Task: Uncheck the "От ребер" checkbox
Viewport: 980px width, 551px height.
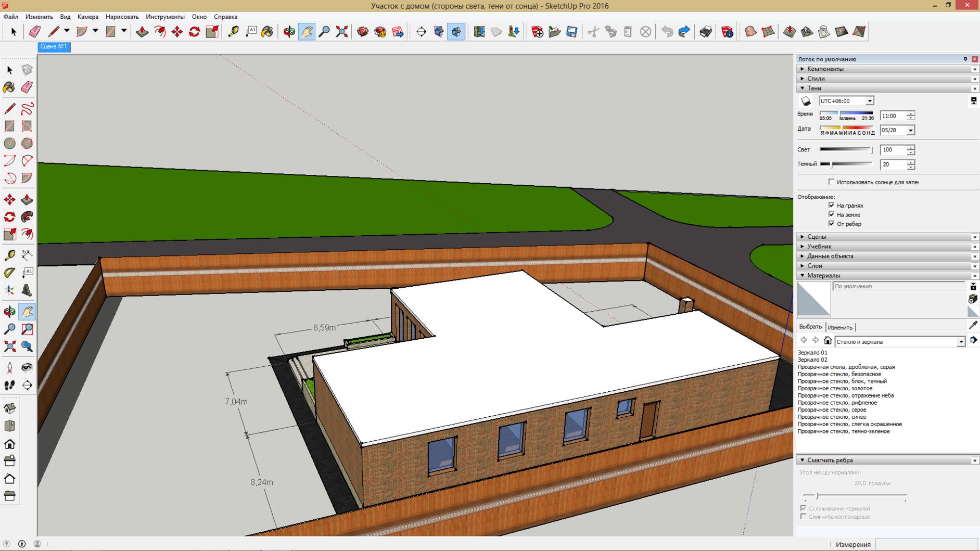Action: point(831,224)
